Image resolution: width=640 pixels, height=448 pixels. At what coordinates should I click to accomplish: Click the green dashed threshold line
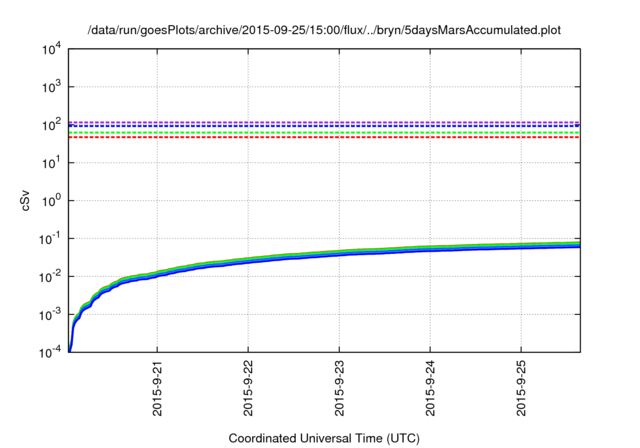pos(324,133)
